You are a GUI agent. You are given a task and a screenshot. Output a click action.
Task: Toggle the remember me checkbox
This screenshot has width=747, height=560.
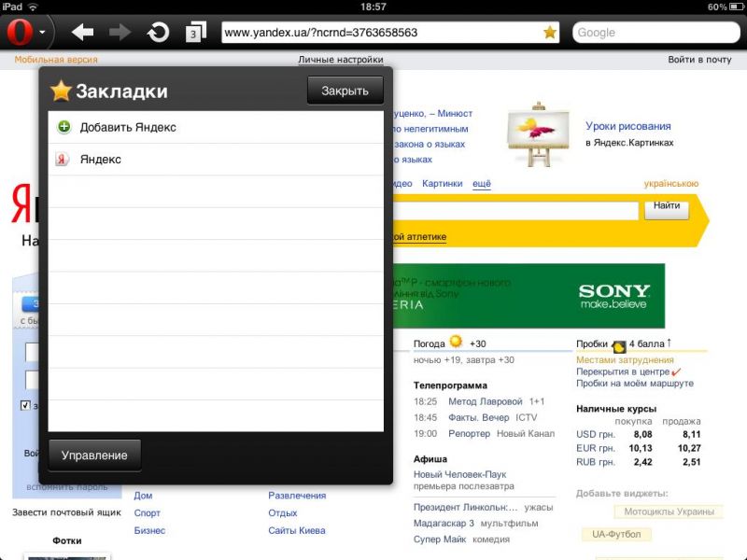pyautogui.click(x=25, y=406)
